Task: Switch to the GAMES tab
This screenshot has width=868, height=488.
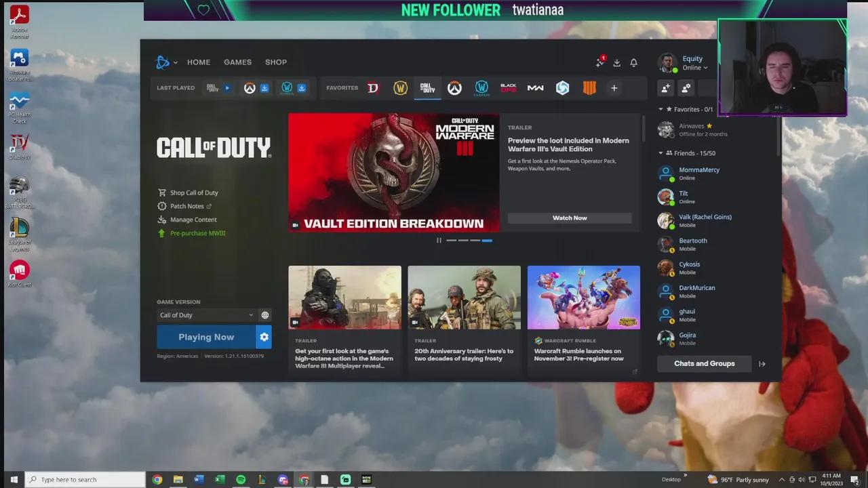Action: click(237, 62)
